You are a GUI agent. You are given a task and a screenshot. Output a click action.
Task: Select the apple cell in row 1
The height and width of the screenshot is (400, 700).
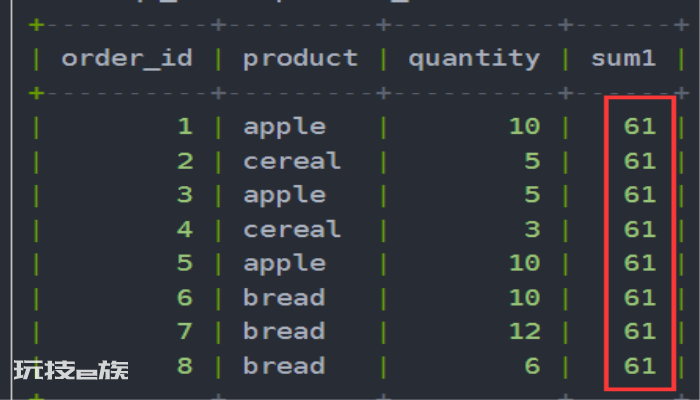284,128
